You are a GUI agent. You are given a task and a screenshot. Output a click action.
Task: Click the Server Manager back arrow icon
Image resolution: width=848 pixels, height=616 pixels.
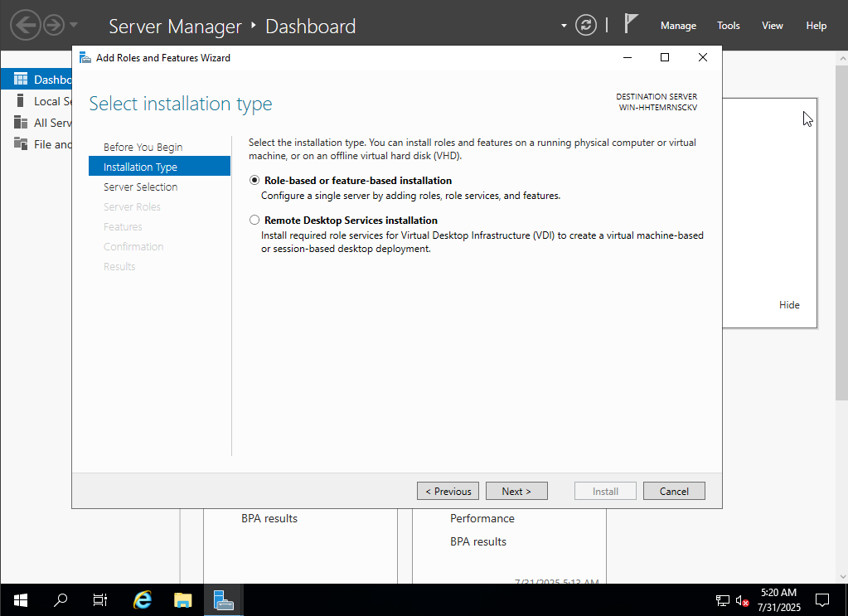coord(25,26)
